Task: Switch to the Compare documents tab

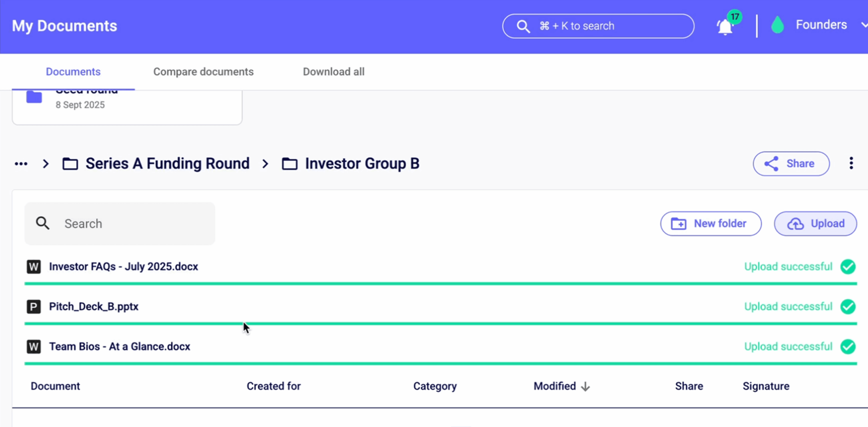Action: click(x=203, y=72)
